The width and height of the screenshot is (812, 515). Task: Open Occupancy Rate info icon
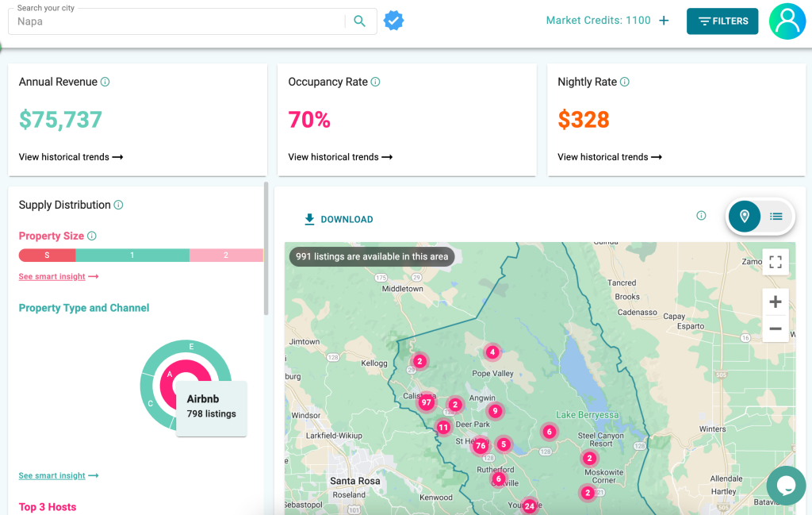tap(375, 82)
